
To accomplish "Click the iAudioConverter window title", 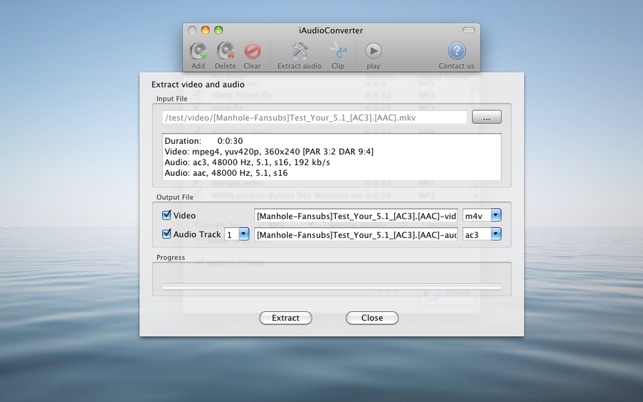I will 331,30.
